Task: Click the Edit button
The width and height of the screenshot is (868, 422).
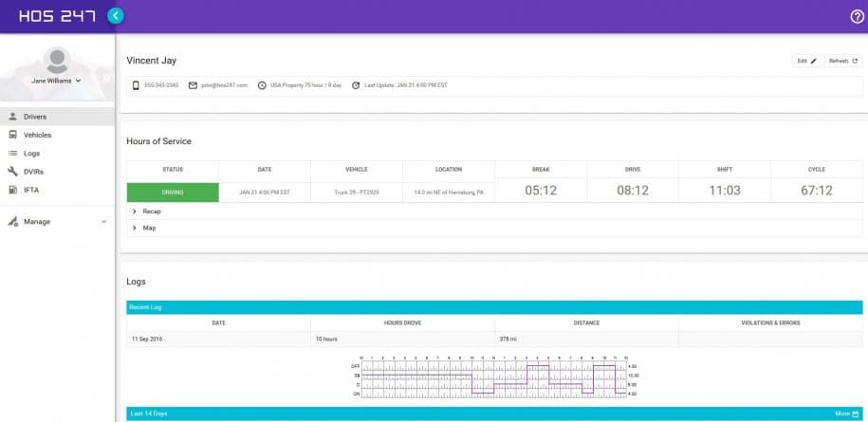Action: (806, 61)
